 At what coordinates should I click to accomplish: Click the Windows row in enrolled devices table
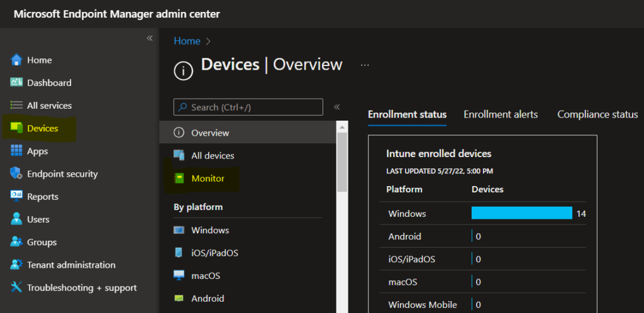(x=483, y=213)
